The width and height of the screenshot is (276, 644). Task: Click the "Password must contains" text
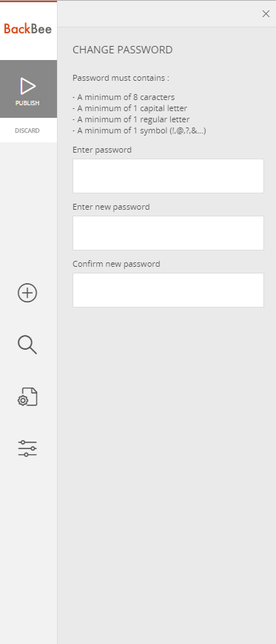pos(121,78)
